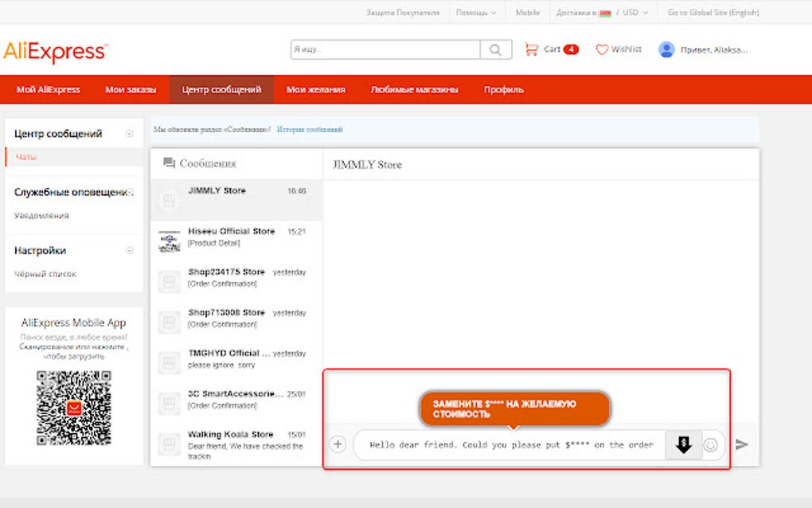Click the Hiseeu Official Store avatar

tap(169, 240)
